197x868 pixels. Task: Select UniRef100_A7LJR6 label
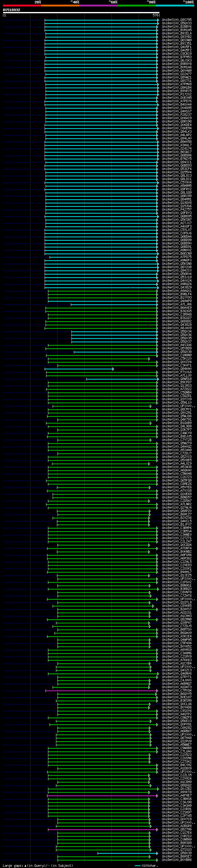[x=177, y=304]
